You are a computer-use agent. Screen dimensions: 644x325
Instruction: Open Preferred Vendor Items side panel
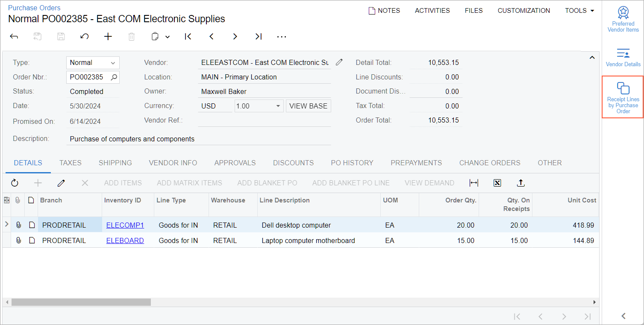[x=623, y=19]
